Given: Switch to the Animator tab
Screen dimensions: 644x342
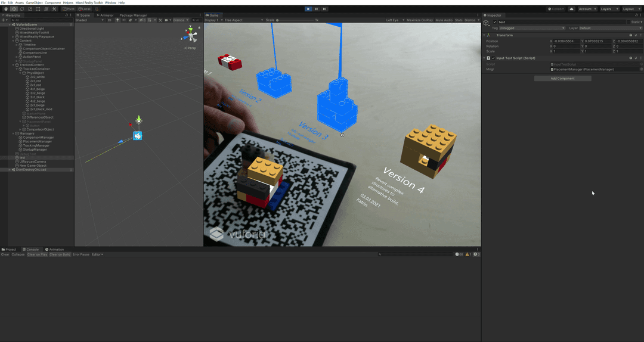Looking at the screenshot, I should pos(105,15).
